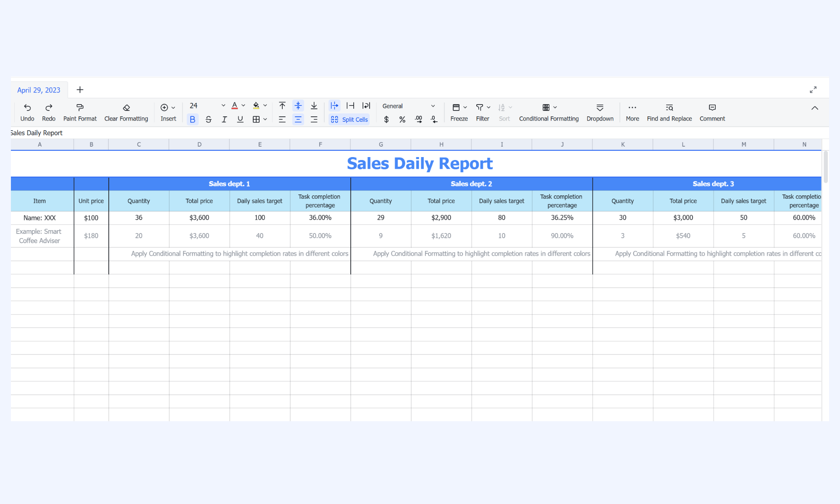Viewport: 840px width, 504px height.
Task: Collapse the toolbar with the chevron
Action: pyautogui.click(x=815, y=108)
